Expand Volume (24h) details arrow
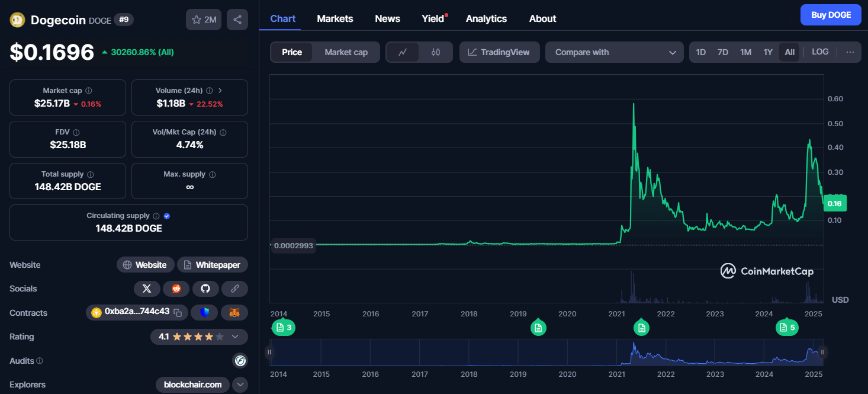The height and width of the screenshot is (394, 868). coord(220,91)
